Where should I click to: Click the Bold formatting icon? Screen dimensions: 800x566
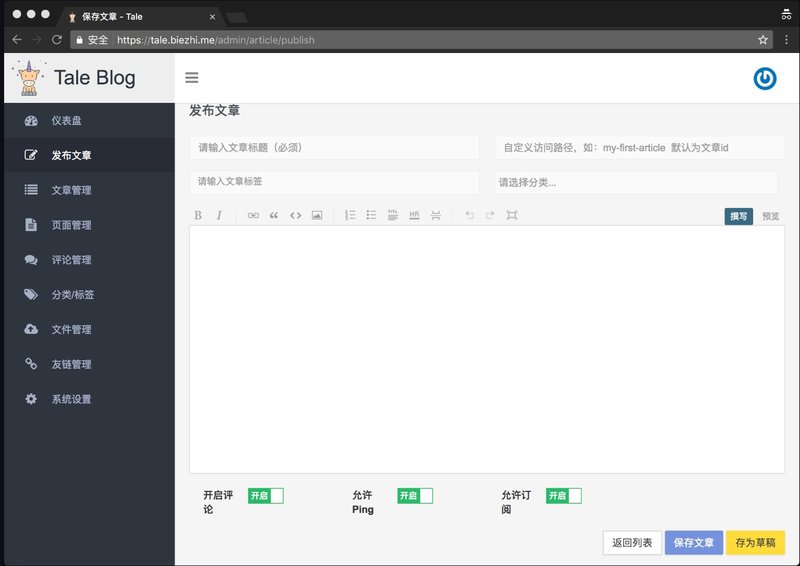pos(198,215)
